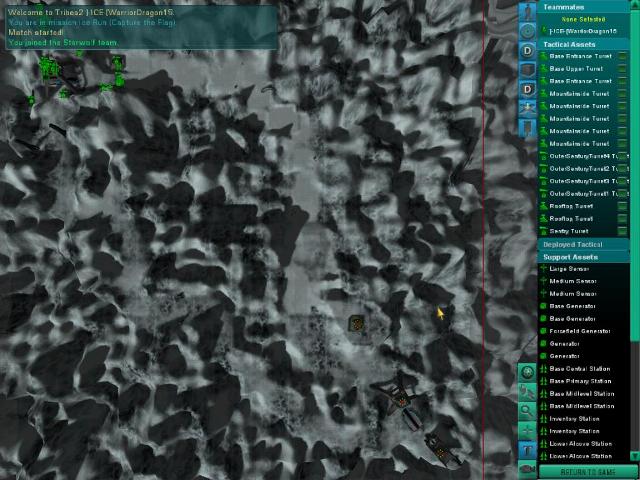Select the large base structure on map

pyautogui.click(x=398, y=401)
